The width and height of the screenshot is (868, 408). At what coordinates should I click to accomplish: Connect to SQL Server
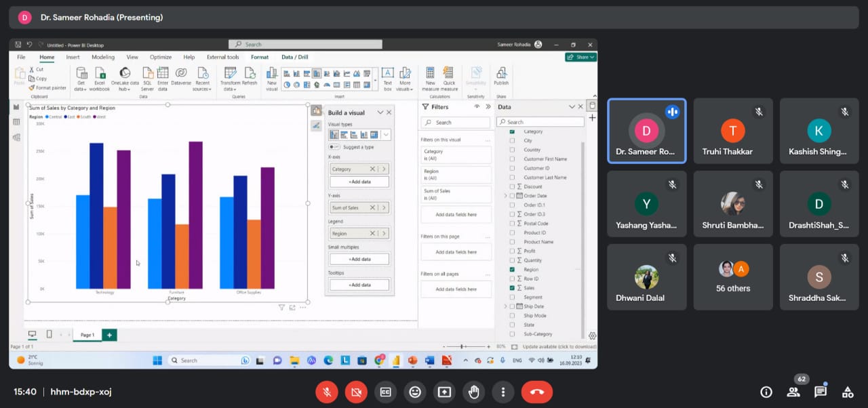148,78
